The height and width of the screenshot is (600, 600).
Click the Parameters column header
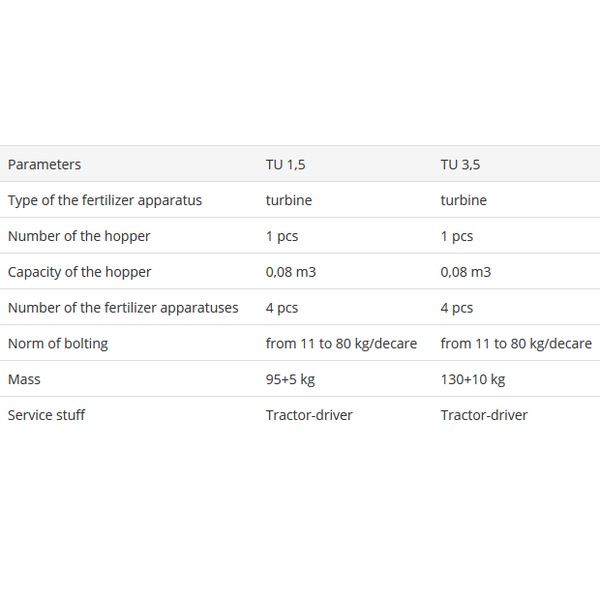tap(44, 165)
